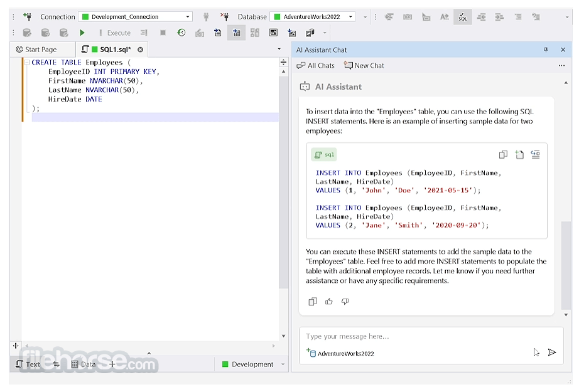Click the Type your message input field
Screen dimensions: 579x392
[x=431, y=336]
